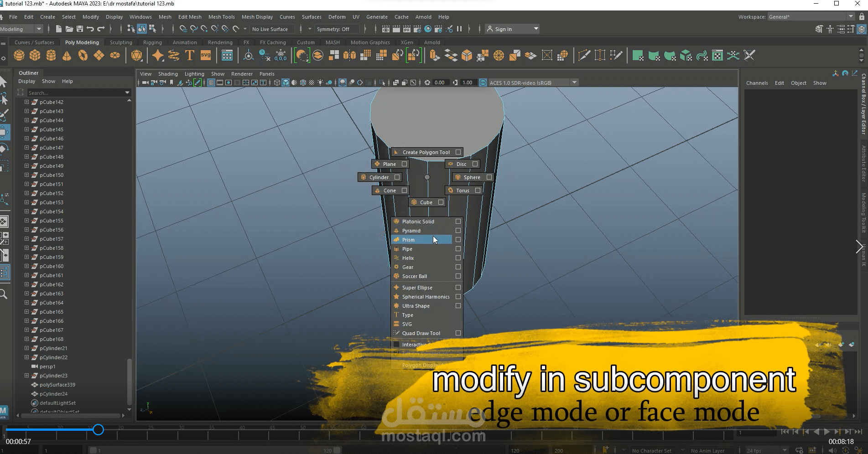
Task: Select the Multi-Cut knife tool icon
Action: (x=584, y=56)
